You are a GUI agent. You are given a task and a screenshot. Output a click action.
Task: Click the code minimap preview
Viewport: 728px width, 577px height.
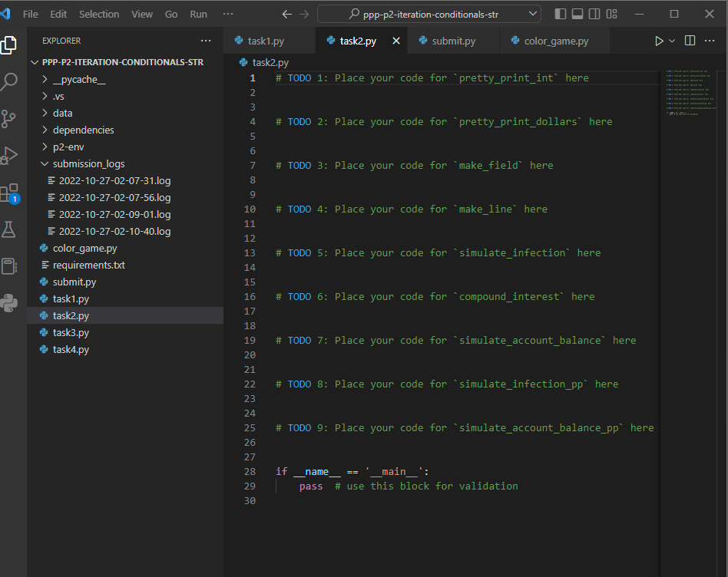coord(691,92)
